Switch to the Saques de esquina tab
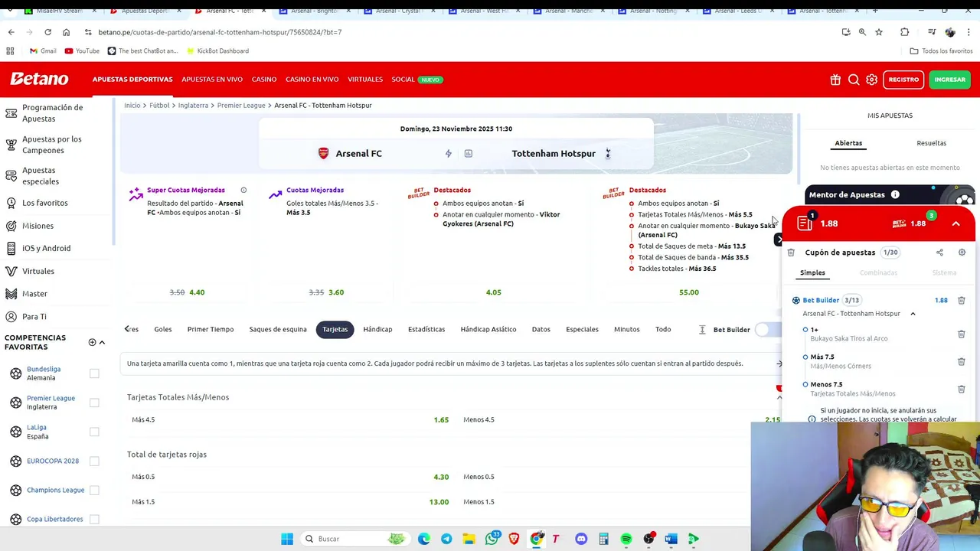This screenshot has width=980, height=551. (278, 329)
